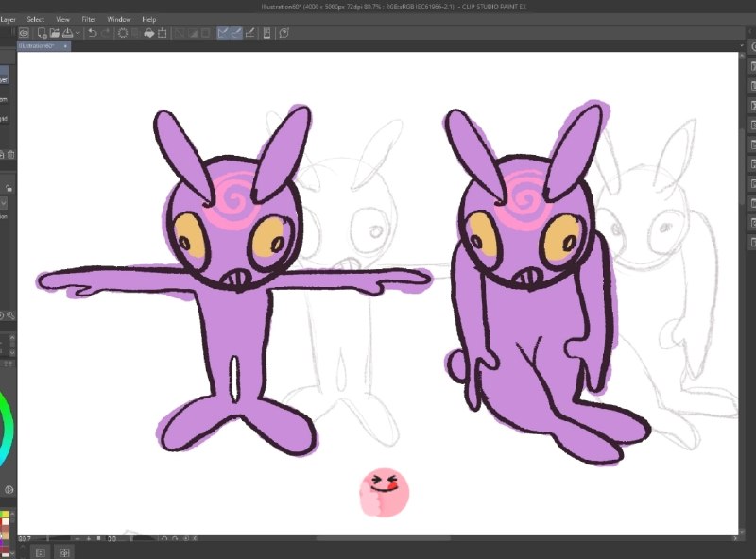Click the Redo arrow icon

click(106, 33)
